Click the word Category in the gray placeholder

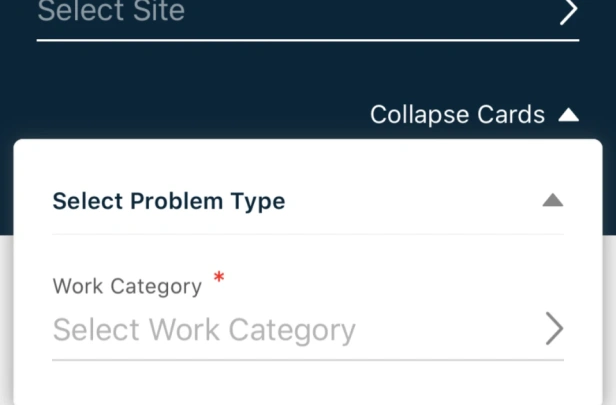tap(292, 331)
